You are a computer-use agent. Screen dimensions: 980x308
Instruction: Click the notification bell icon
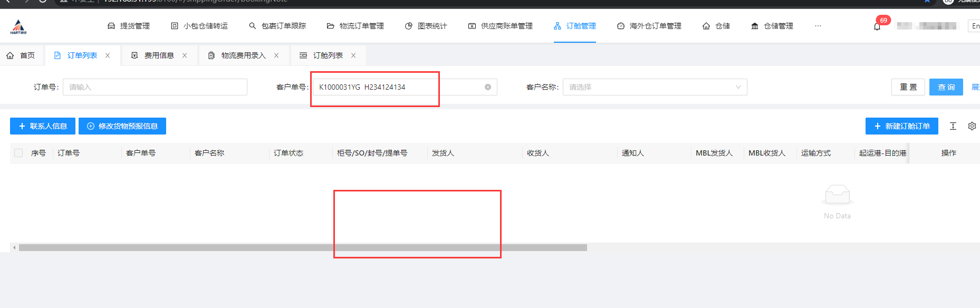pos(877,26)
